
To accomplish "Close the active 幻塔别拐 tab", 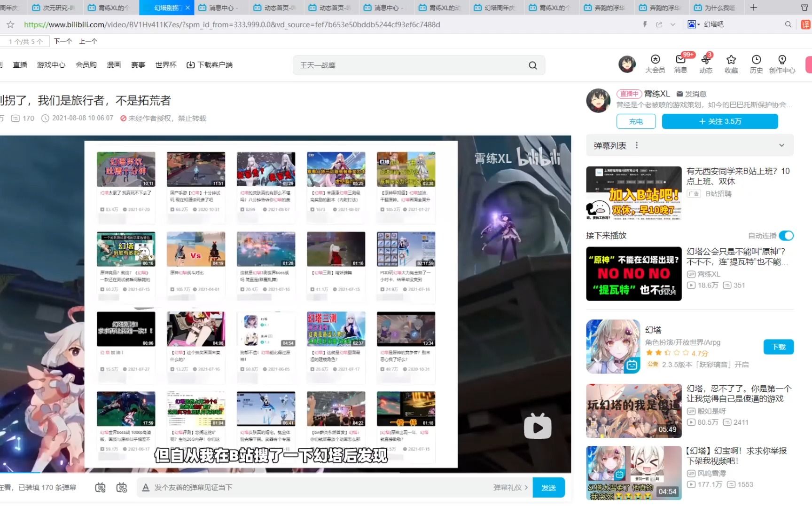I will coord(187,8).
